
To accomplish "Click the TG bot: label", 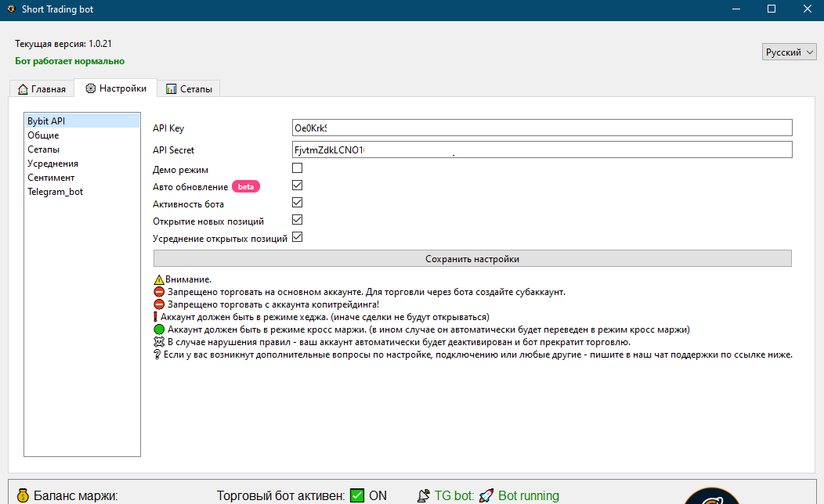I will click(x=454, y=495).
